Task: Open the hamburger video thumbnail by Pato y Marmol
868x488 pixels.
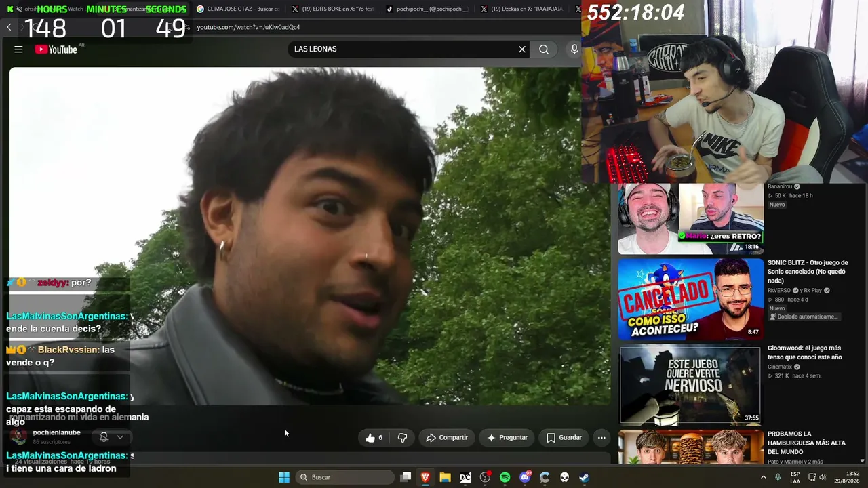Action: (x=690, y=447)
